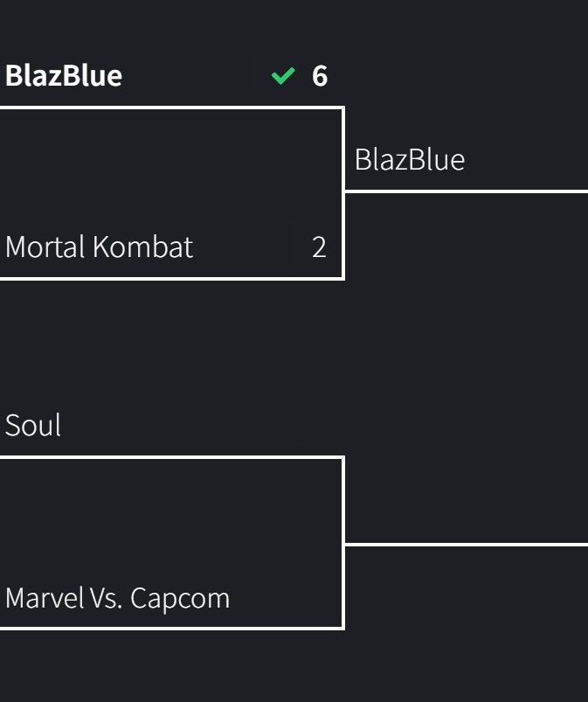Viewport: 588px width, 702px height.
Task: Click the vertical bracket edge of the second match
Action: coord(343,543)
